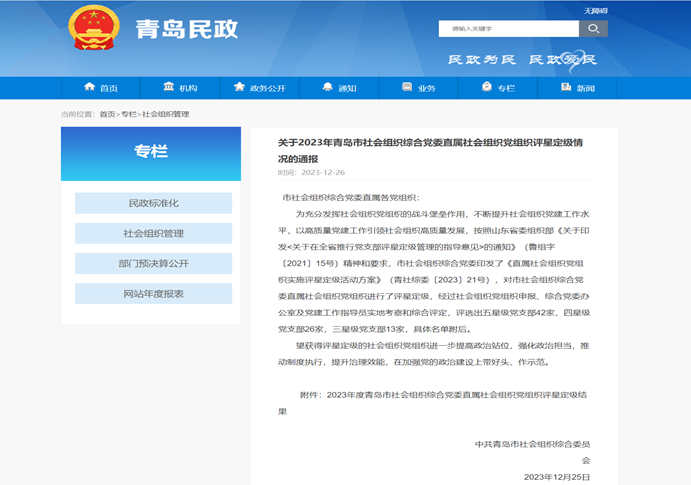Click the signature 中共青岛市社会组织综合委员
The image size is (691, 485).
click(x=532, y=444)
